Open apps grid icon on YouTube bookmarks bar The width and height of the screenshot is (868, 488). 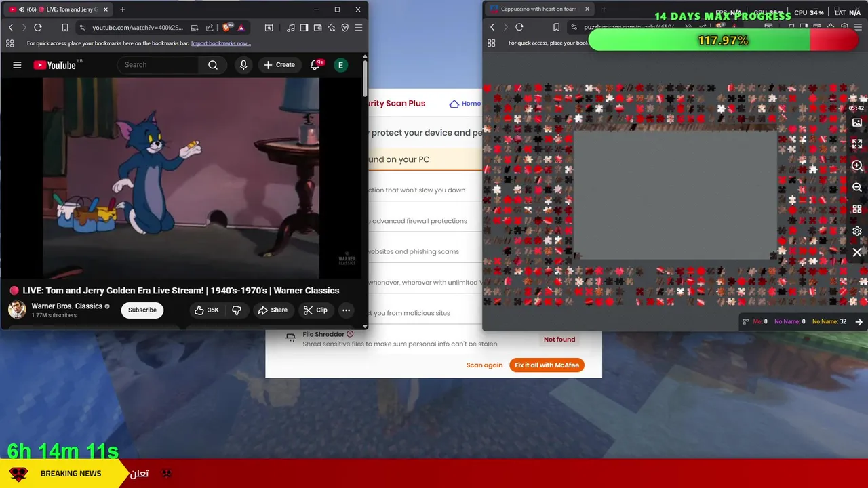[x=9, y=43]
